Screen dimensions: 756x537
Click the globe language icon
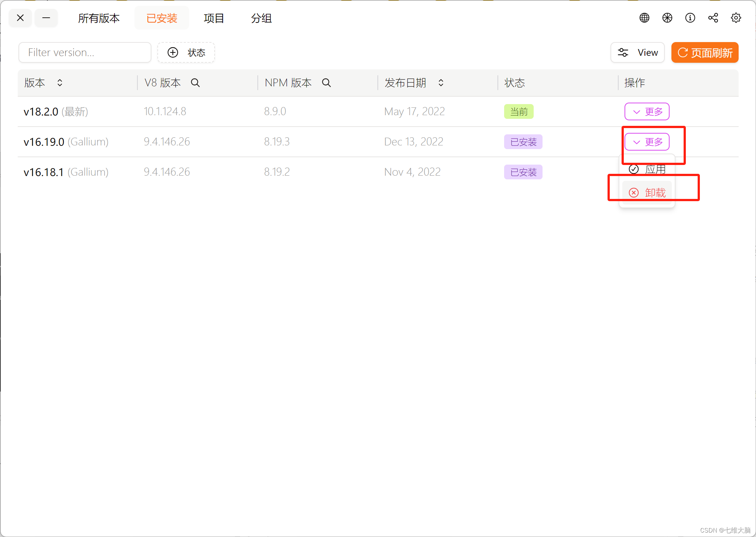point(644,18)
